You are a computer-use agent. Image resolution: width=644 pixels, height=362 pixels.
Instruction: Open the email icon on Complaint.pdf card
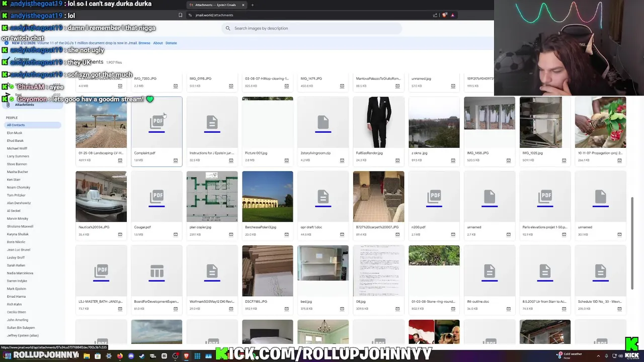tap(176, 160)
